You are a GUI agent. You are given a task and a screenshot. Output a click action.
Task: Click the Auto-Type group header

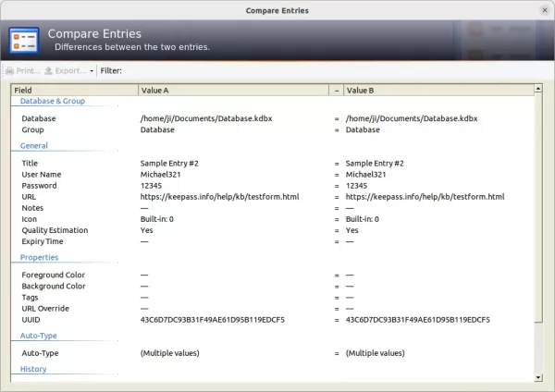point(38,336)
